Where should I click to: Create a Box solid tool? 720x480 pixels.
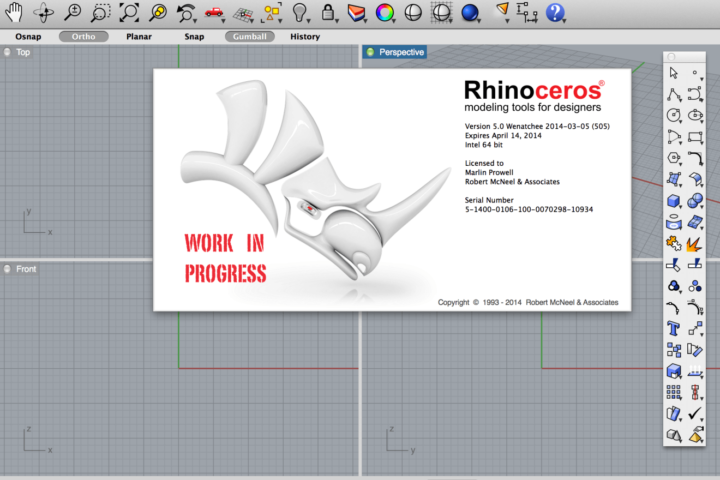674,201
